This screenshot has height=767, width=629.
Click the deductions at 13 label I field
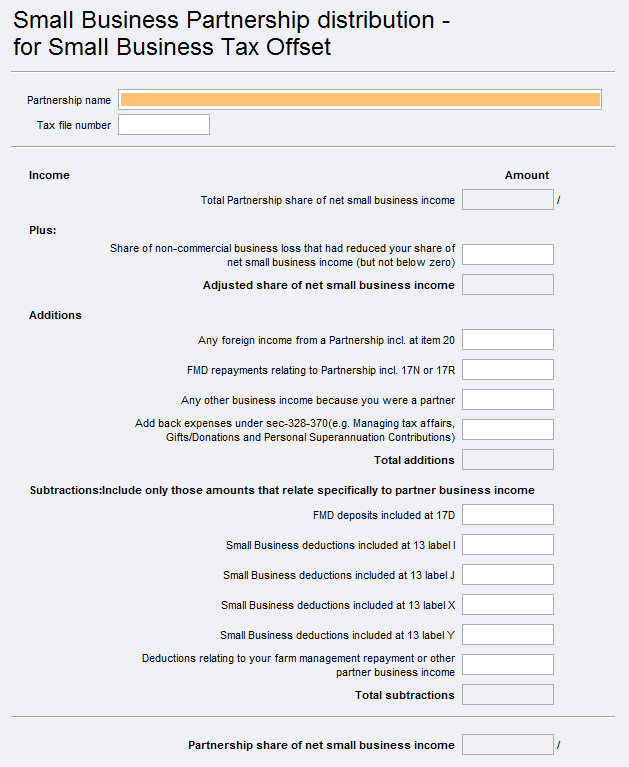coord(507,545)
